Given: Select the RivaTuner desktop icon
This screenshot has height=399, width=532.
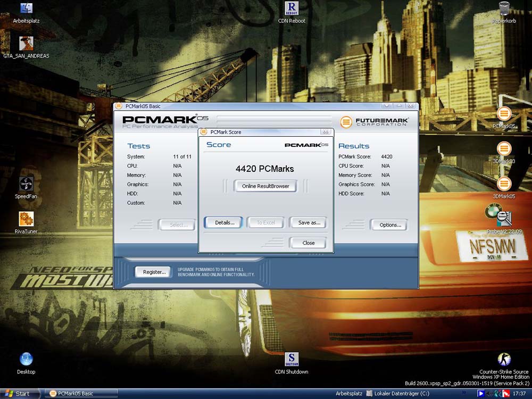Looking at the screenshot, I should 26,222.
